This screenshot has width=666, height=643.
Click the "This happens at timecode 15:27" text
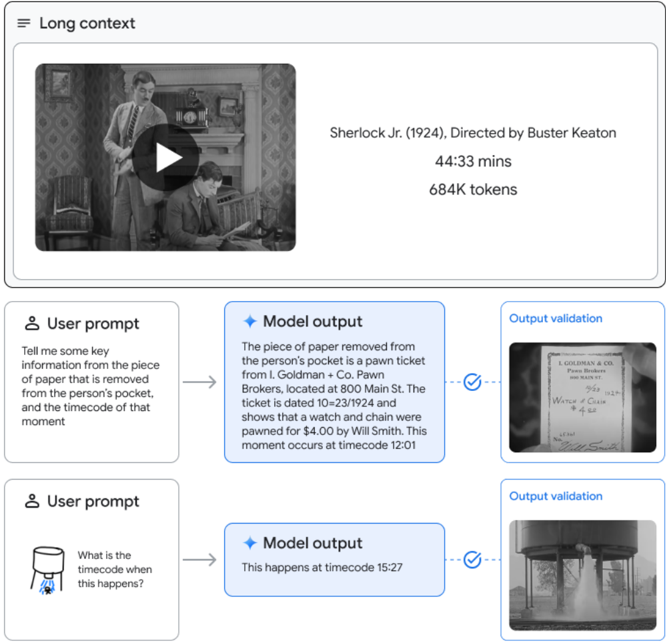pos(321,568)
